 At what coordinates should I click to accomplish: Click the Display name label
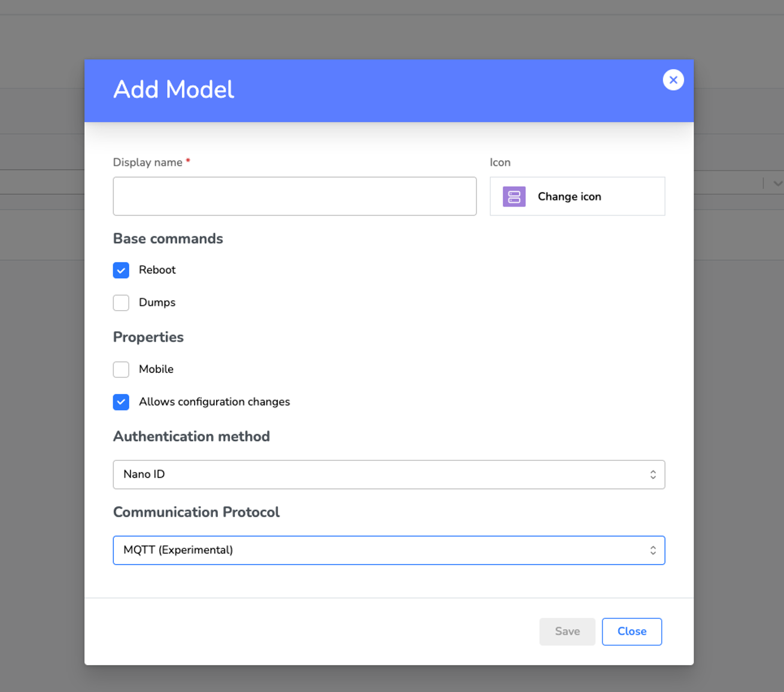click(148, 162)
